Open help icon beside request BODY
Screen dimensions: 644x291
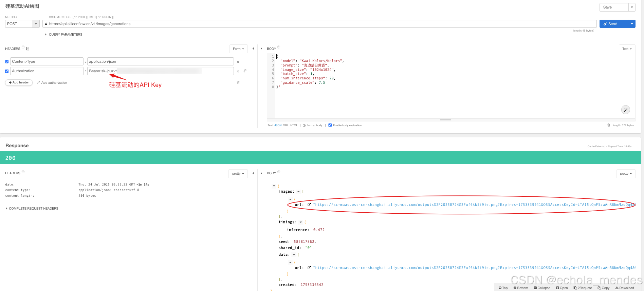(279, 47)
